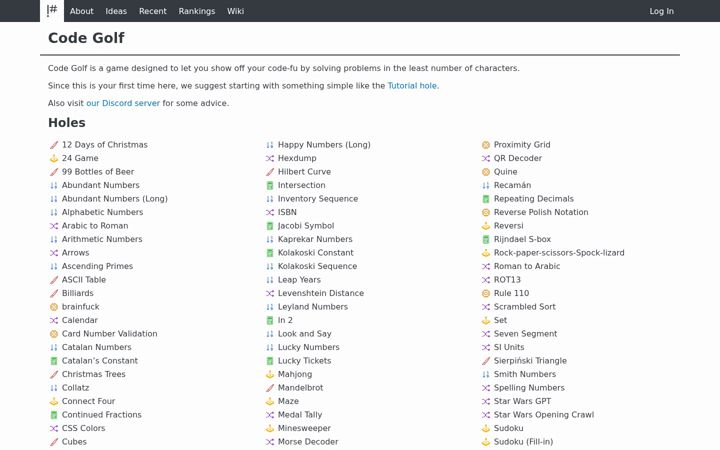Select the Catalan's Constant hole
720x450 pixels.
pos(100,361)
